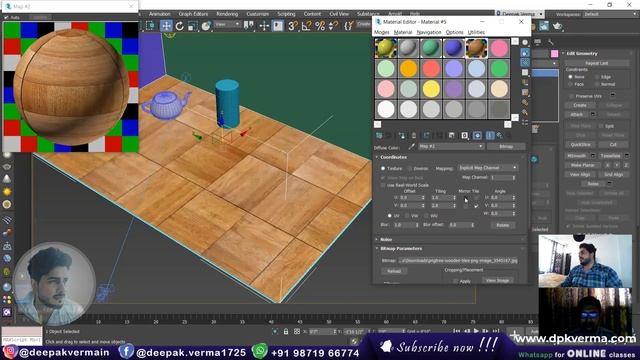Click the Reload button
Viewport: 640px width, 360px height.
393,271
